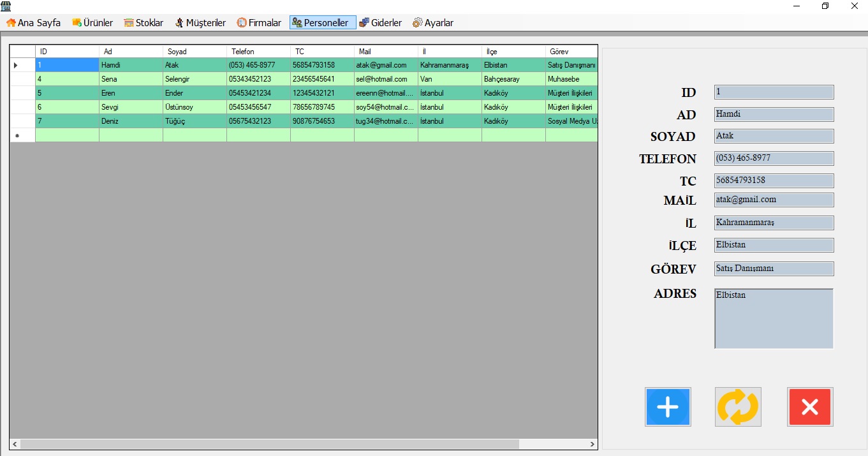
Task: Click the ID text field
Action: coord(774,92)
